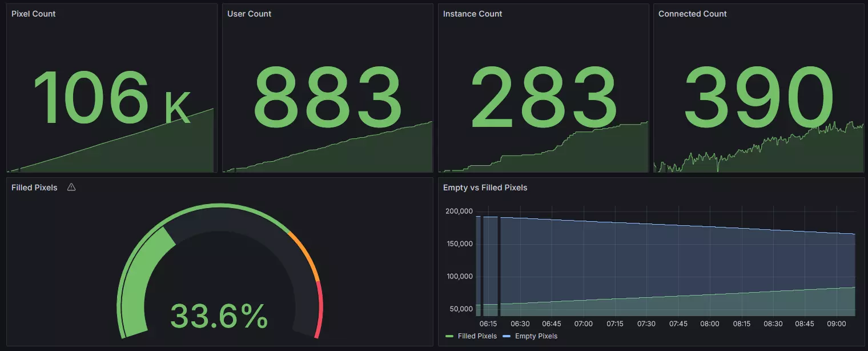Image resolution: width=868 pixels, height=351 pixels.
Task: Click the 33.6% gauge value
Action: point(219,316)
